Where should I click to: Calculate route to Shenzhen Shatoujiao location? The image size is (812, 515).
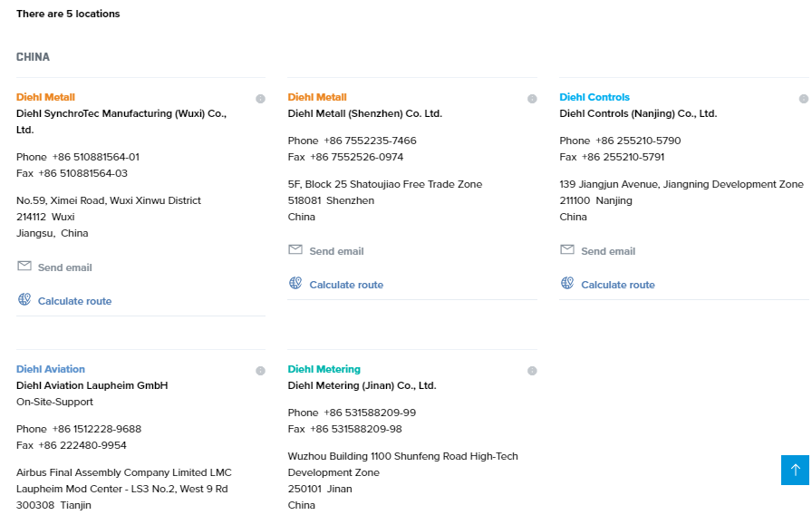click(x=346, y=285)
